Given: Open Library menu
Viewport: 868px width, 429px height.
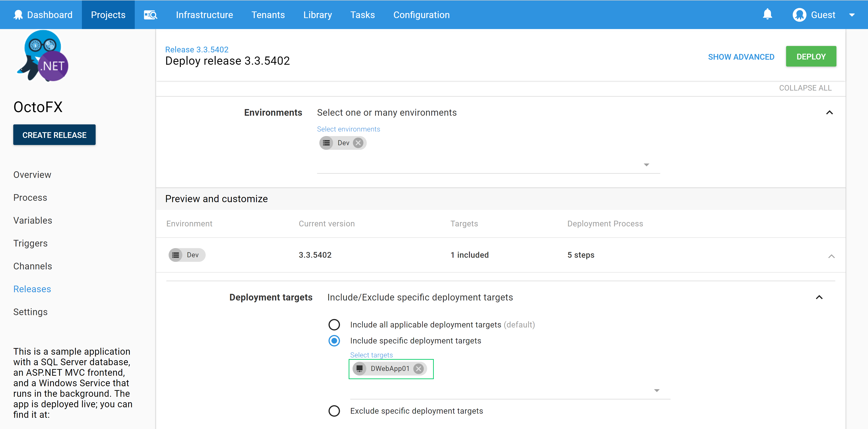Looking at the screenshot, I should (317, 15).
